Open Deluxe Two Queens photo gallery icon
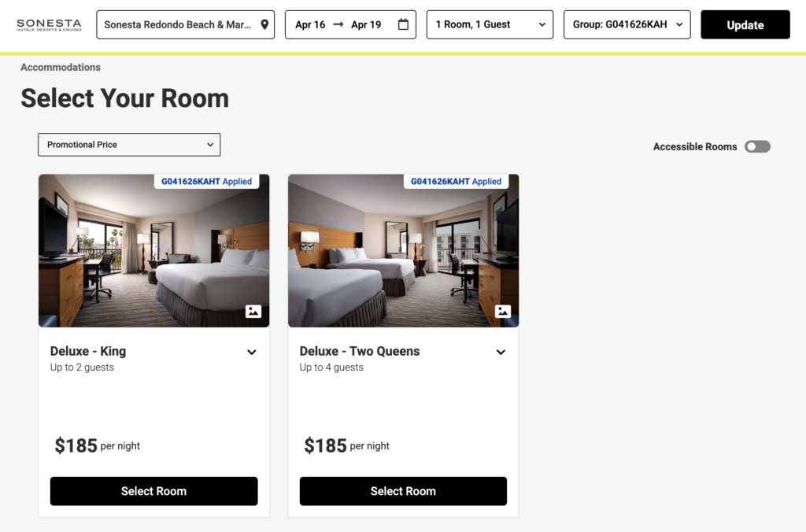Viewport: 806px width, 532px height. point(502,312)
